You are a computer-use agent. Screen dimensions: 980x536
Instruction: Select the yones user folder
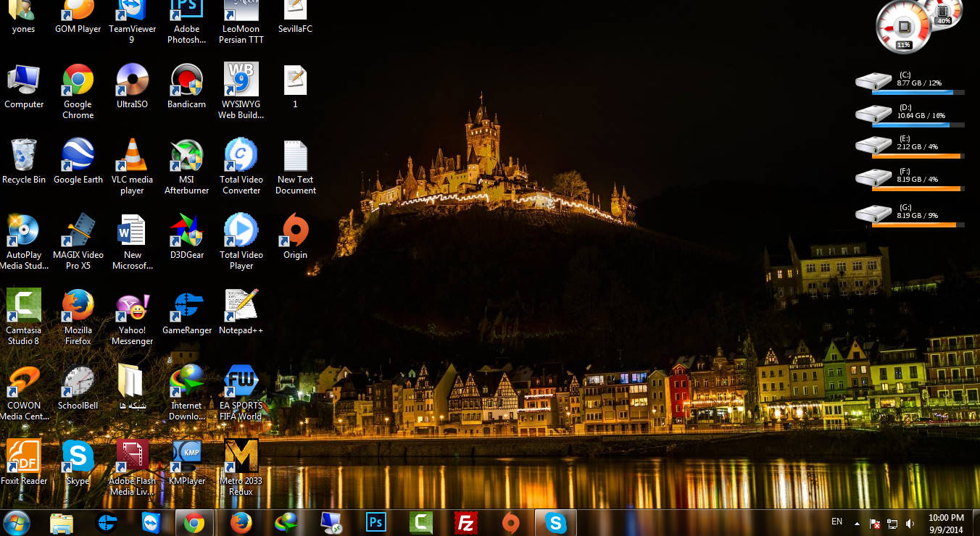coord(24,17)
